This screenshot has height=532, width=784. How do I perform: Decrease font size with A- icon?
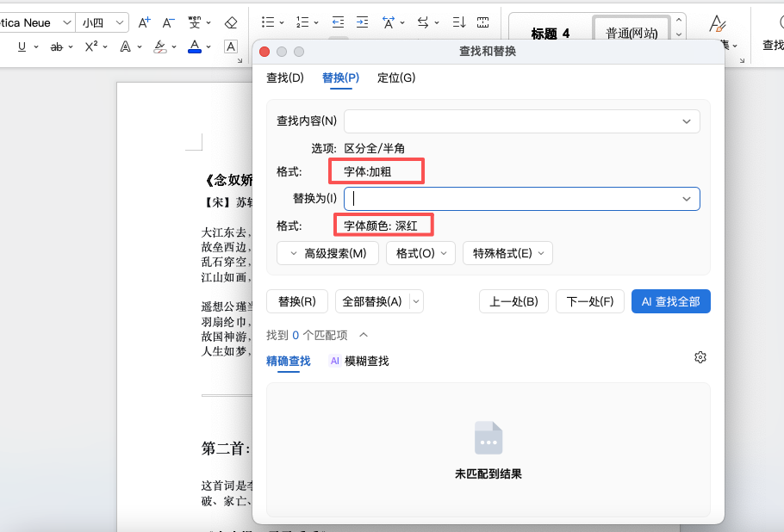pyautogui.click(x=169, y=22)
